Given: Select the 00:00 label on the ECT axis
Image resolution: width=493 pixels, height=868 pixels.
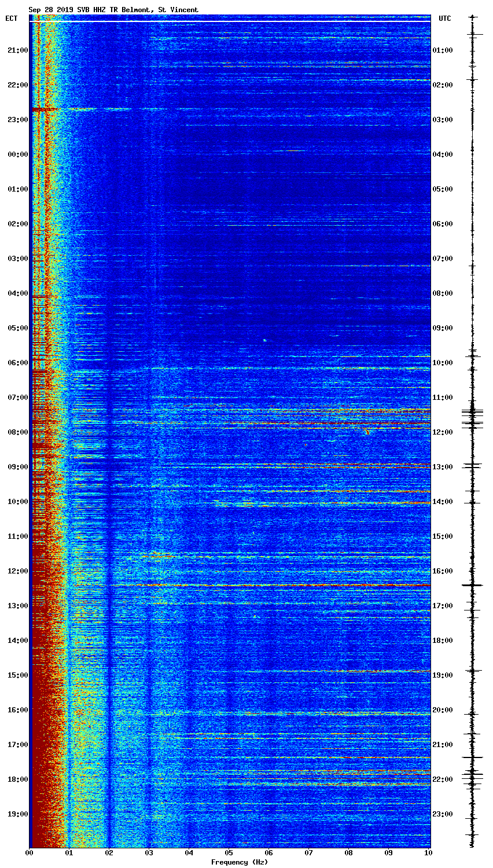Looking at the screenshot, I should [x=16, y=155].
